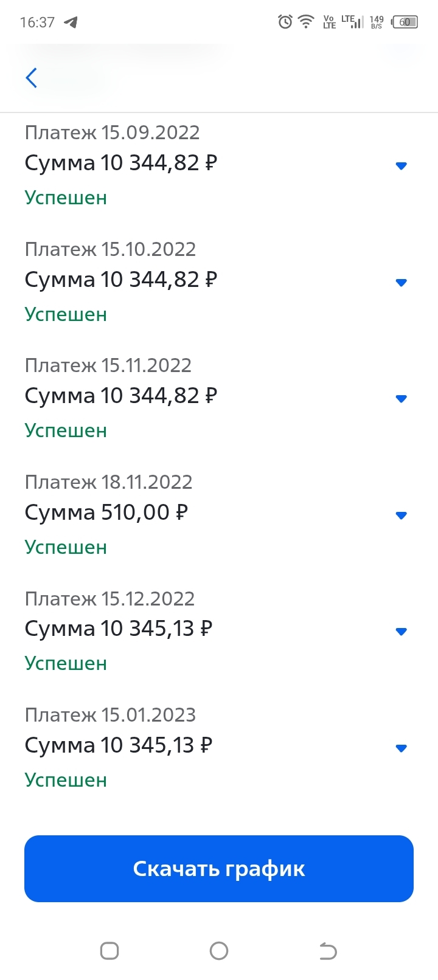Tap the Wi-Fi status icon
This screenshot has height=980, width=438.
pos(306,22)
